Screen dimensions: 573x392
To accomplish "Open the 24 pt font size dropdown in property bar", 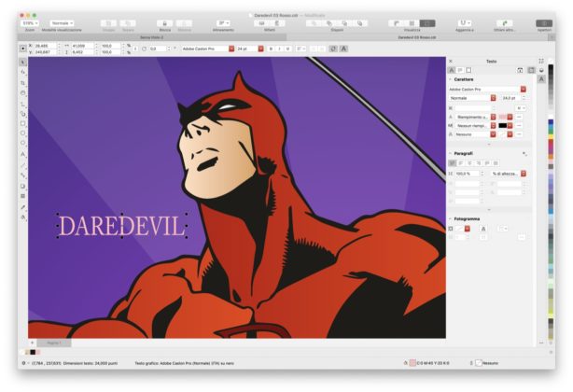I will (x=260, y=49).
